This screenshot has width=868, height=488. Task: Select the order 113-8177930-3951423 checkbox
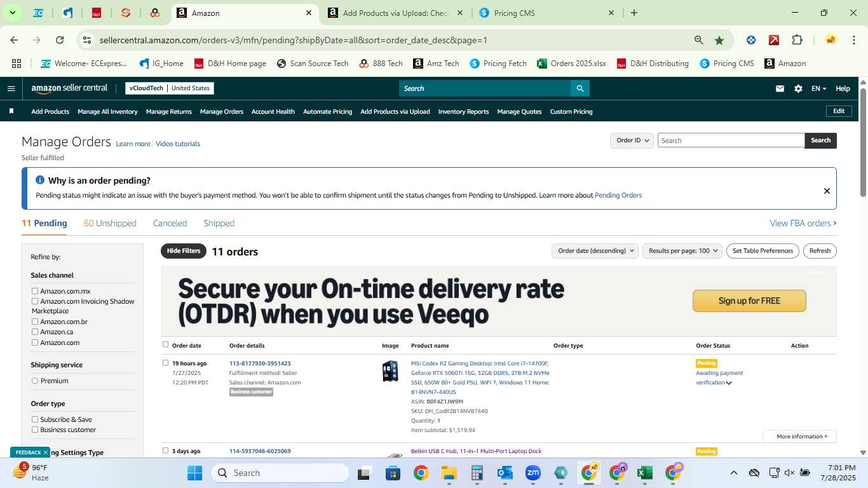tap(165, 363)
